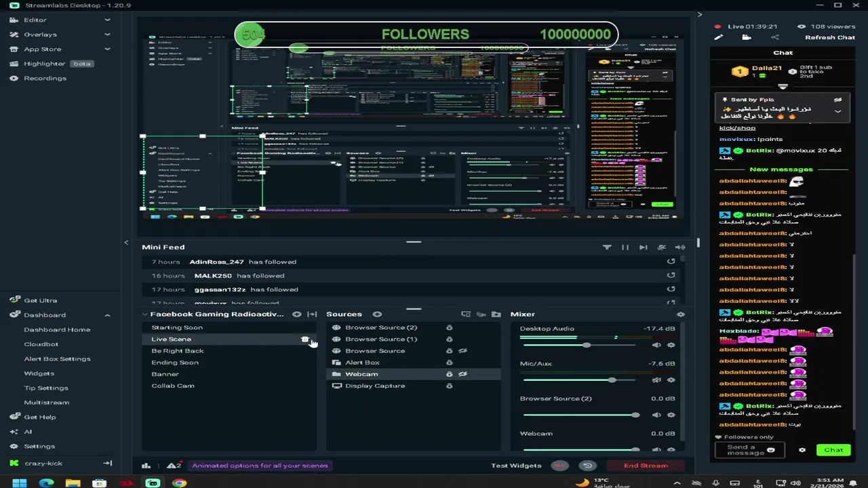Replay the MALK250 follow alert

pyautogui.click(x=671, y=276)
